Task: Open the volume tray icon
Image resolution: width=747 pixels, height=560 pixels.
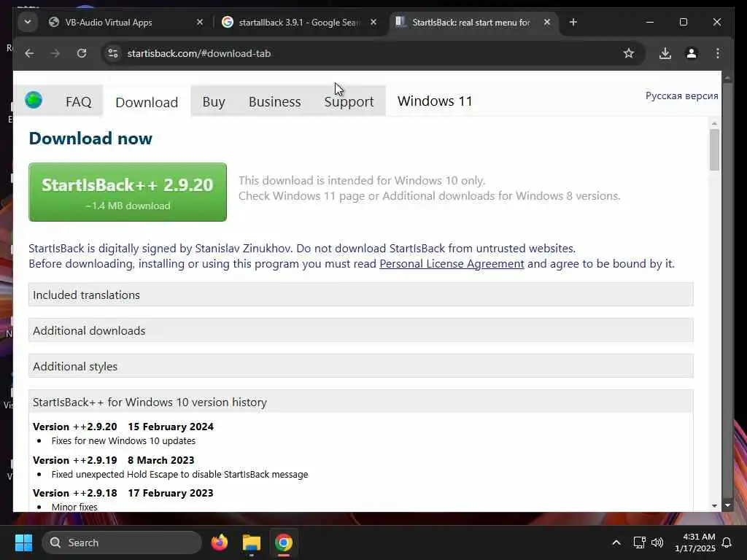Action: [657, 542]
